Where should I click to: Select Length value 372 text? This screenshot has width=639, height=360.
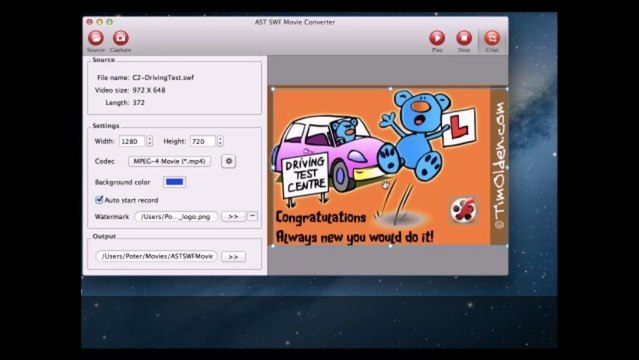pyautogui.click(x=139, y=102)
